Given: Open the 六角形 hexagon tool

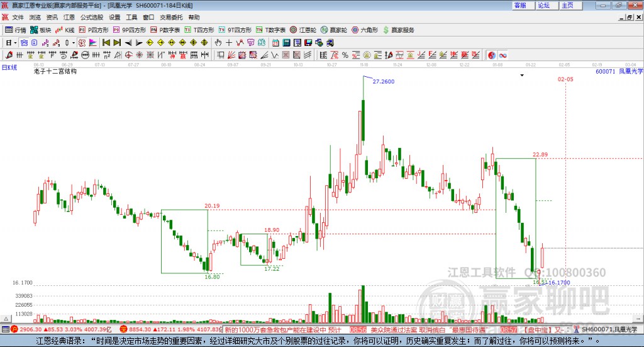Looking at the screenshot, I should pos(365,30).
